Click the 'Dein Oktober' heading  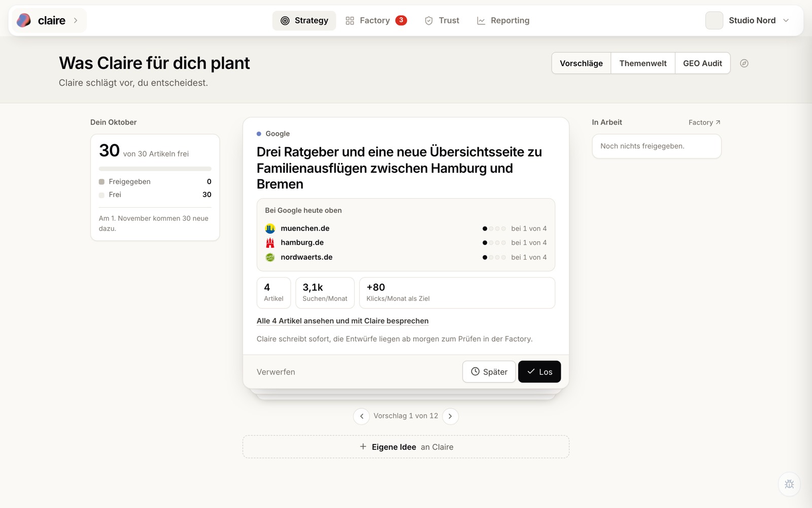113,122
